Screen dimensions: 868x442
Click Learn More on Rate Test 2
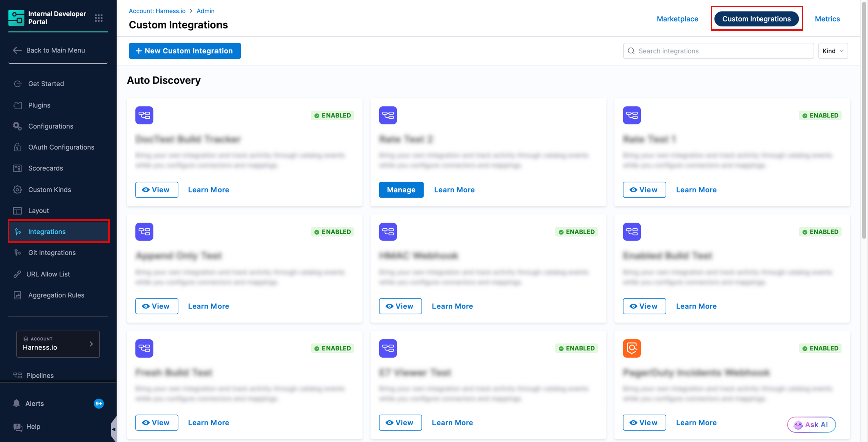pos(454,190)
